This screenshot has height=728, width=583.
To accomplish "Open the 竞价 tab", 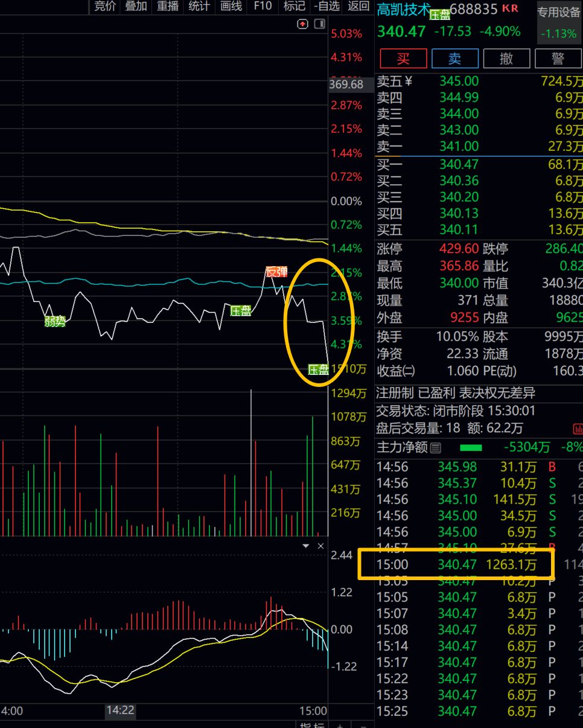I will [x=105, y=7].
